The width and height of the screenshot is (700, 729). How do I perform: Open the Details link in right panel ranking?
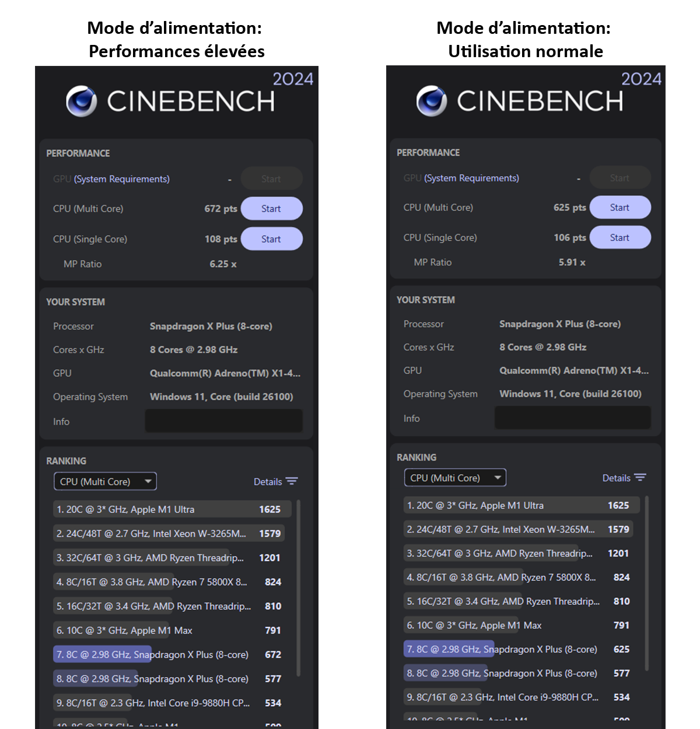tap(616, 478)
